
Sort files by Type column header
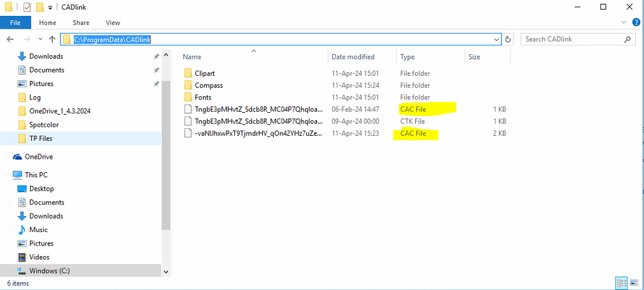(x=407, y=57)
